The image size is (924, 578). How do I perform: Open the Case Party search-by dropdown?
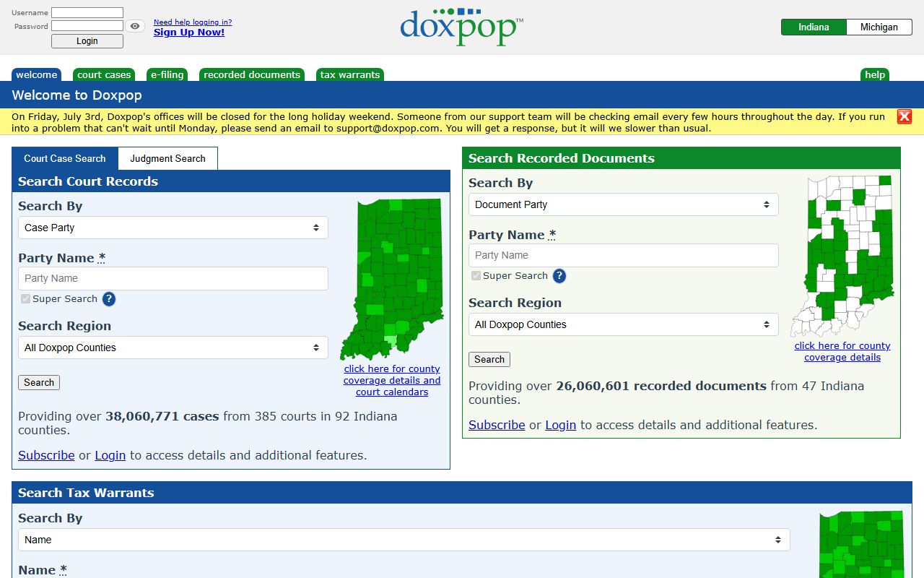[x=173, y=228]
